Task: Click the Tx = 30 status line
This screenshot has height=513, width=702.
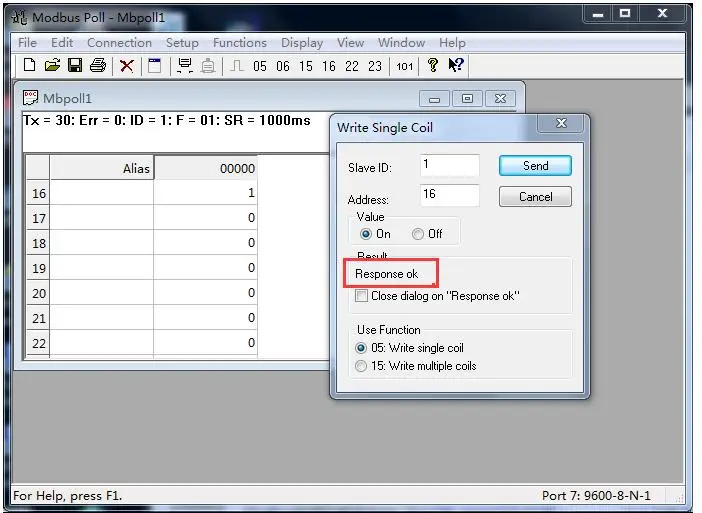Action: [167, 120]
